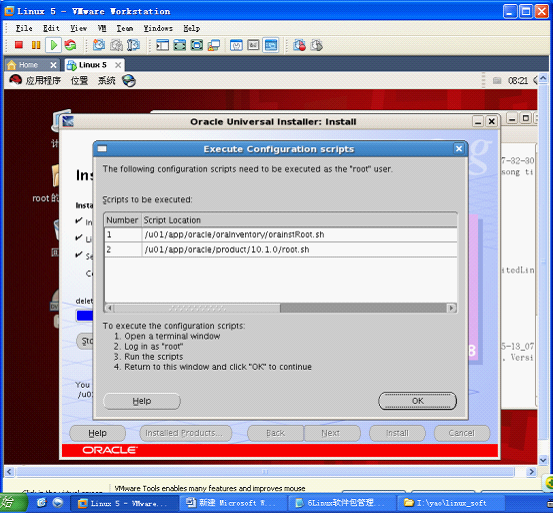
Task: Click the Help button in Installer window
Action: tap(98, 433)
